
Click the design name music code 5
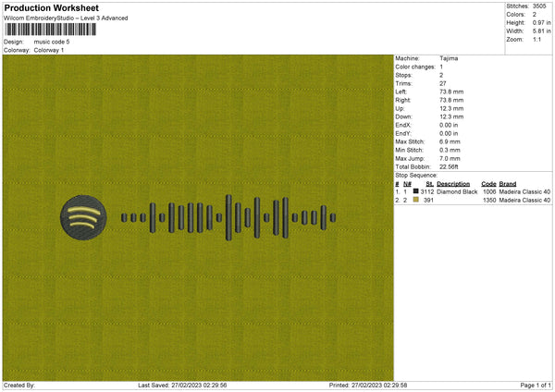(52, 42)
